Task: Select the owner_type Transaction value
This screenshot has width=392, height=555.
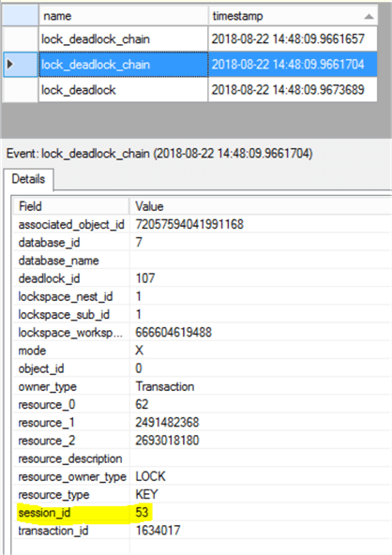Action: click(x=165, y=386)
